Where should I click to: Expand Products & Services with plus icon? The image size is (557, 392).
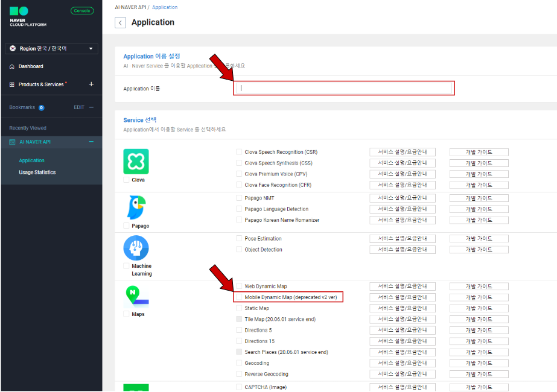(91, 84)
